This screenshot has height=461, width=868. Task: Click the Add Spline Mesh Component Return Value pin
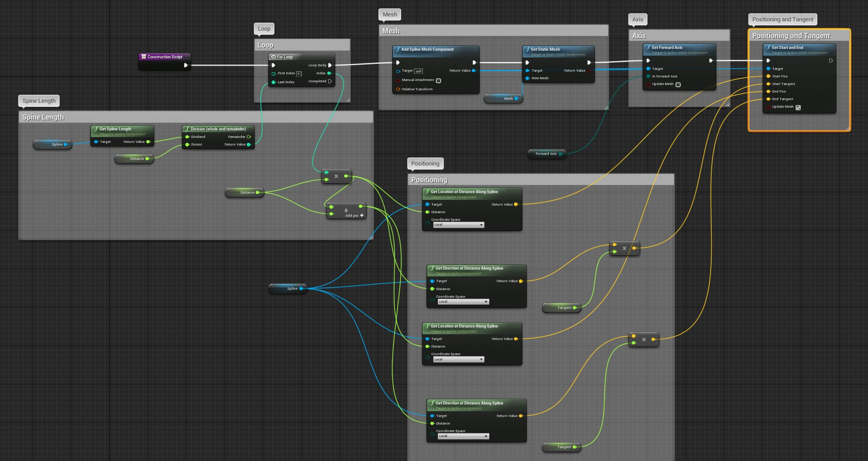[474, 71]
